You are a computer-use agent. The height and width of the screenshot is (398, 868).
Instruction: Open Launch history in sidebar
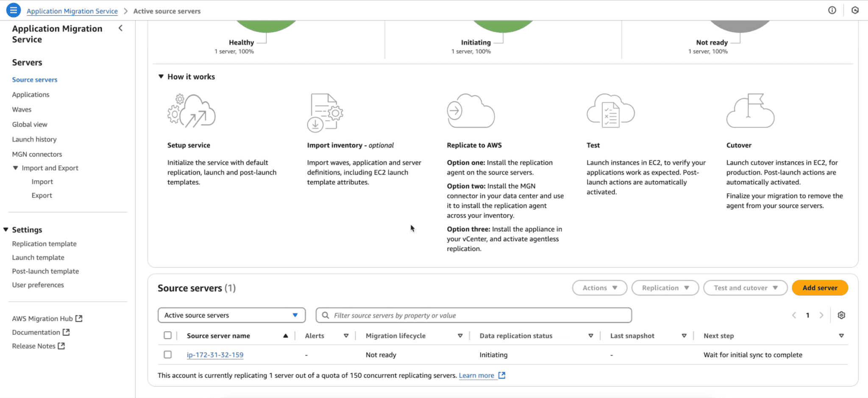click(34, 139)
